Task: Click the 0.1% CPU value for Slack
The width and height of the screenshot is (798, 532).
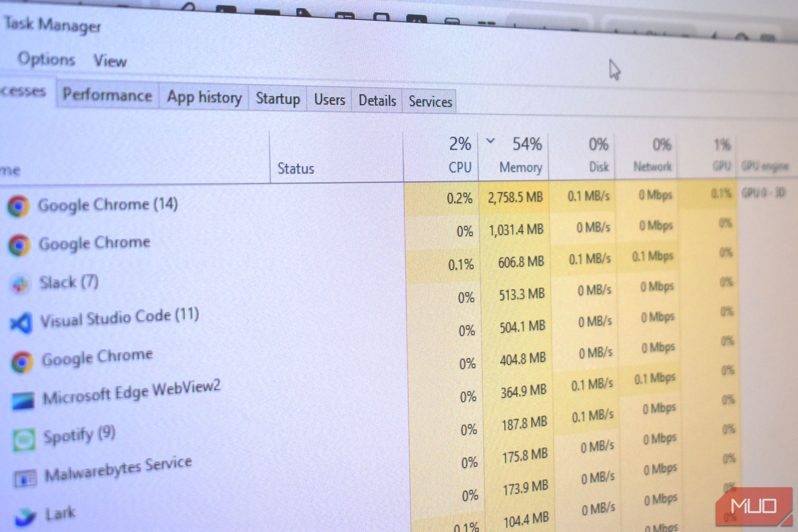Action: tap(461, 264)
